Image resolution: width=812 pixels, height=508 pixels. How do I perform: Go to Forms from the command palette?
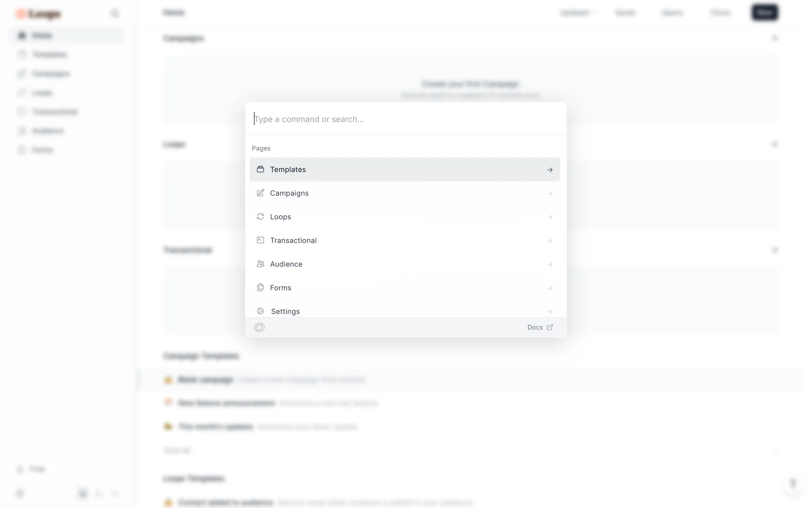click(281, 288)
